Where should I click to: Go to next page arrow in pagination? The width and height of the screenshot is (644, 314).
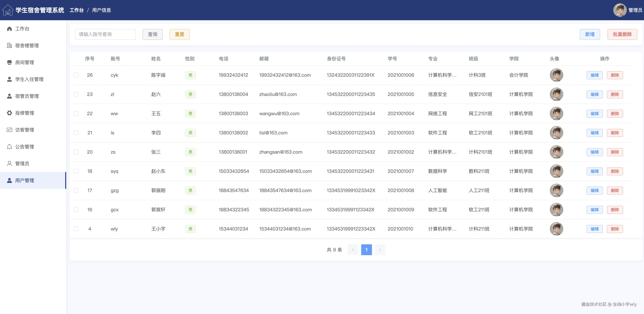pyautogui.click(x=380, y=250)
